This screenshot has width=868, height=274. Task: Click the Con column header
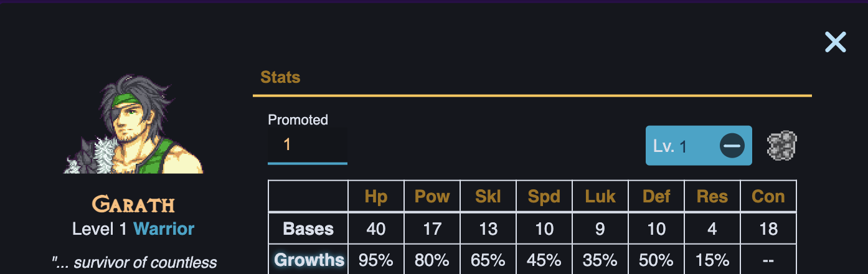click(x=768, y=197)
